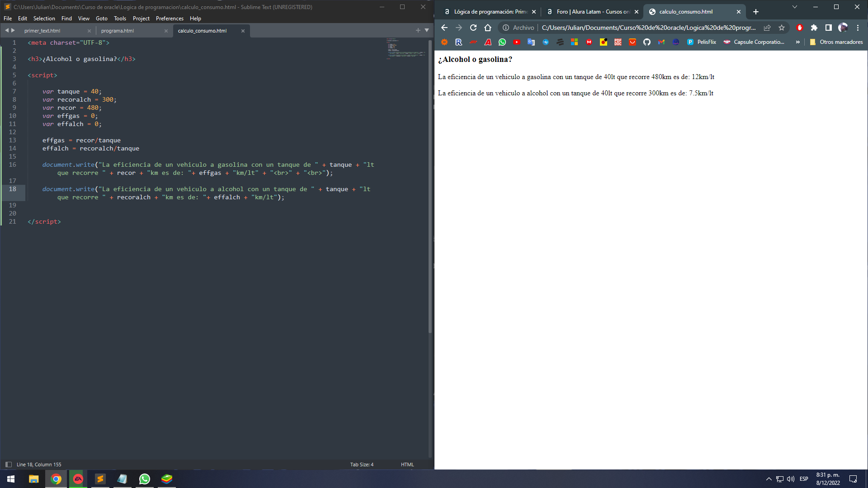Click the Chrome address bar URL

649,28
